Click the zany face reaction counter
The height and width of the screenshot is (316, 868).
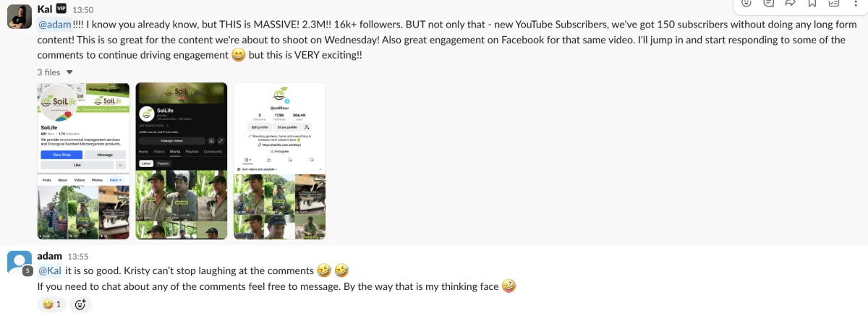(x=52, y=304)
